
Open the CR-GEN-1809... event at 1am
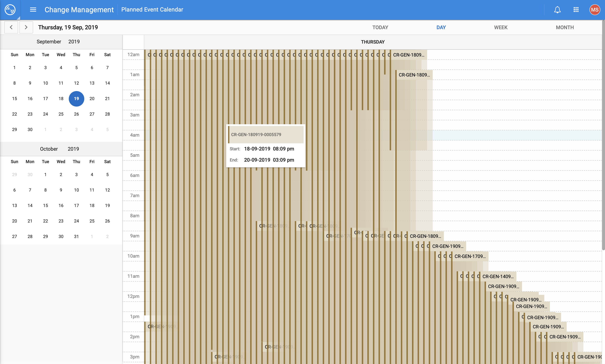click(414, 75)
